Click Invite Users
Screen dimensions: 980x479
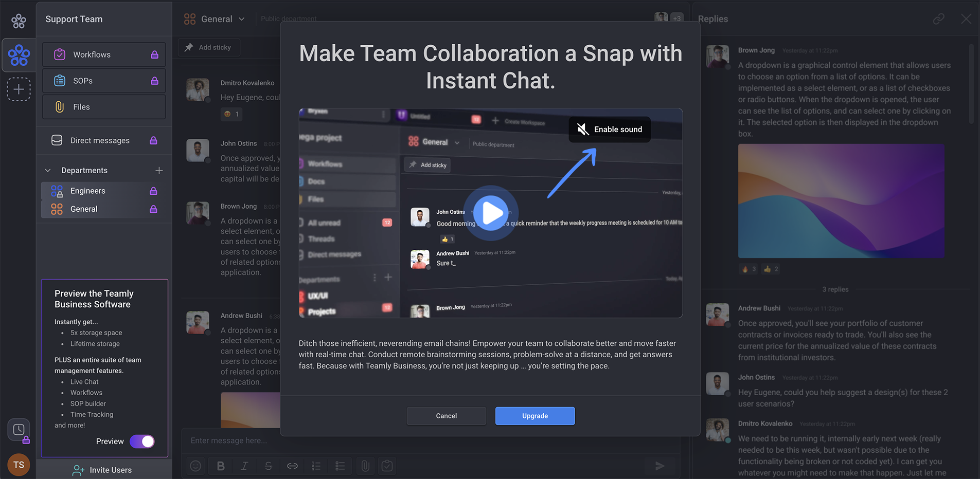click(102, 470)
